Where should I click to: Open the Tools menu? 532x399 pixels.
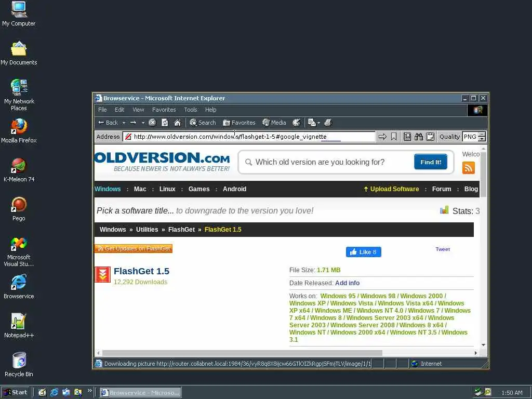pos(190,110)
